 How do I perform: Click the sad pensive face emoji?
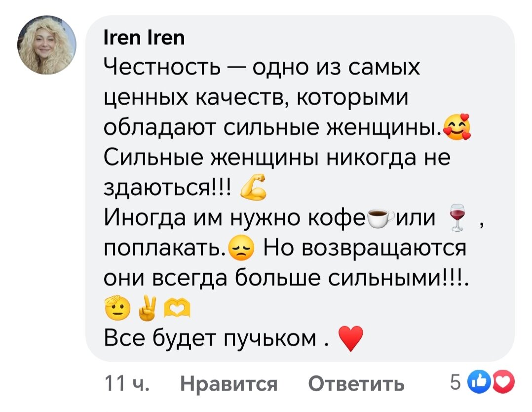(x=241, y=247)
